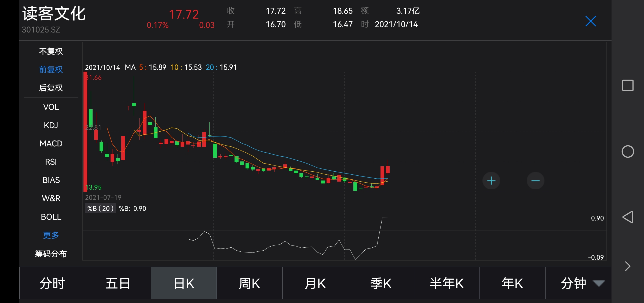
Task: Click the latest red candlestick on chart
Action: (388, 169)
